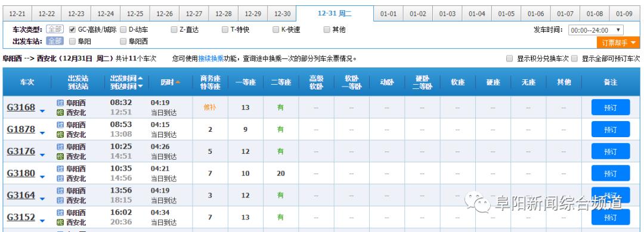Open train number G3180 link

pyautogui.click(x=21, y=174)
